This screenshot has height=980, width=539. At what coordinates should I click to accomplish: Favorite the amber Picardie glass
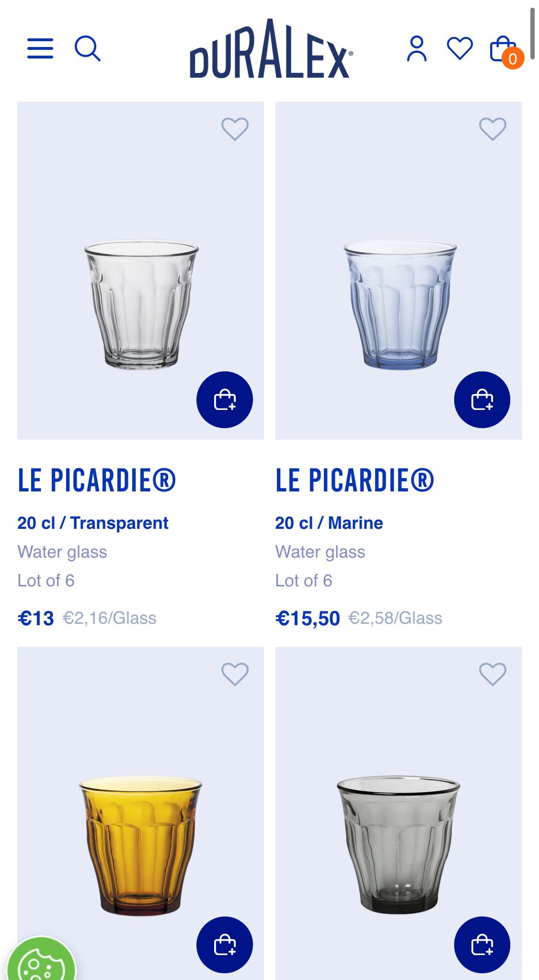pyautogui.click(x=235, y=674)
